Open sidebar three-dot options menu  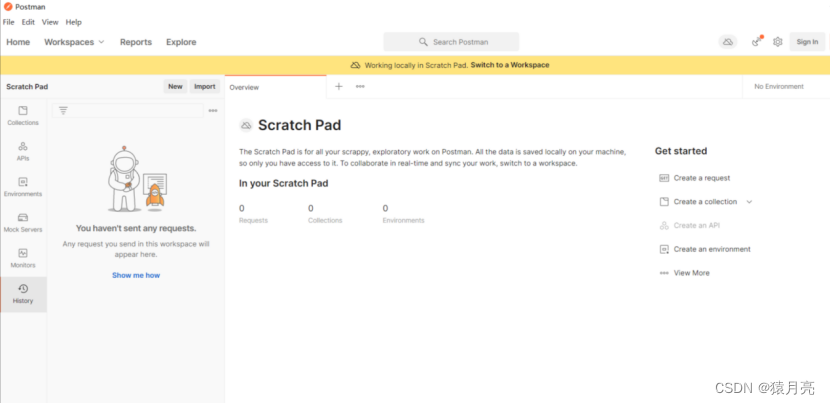tap(213, 111)
